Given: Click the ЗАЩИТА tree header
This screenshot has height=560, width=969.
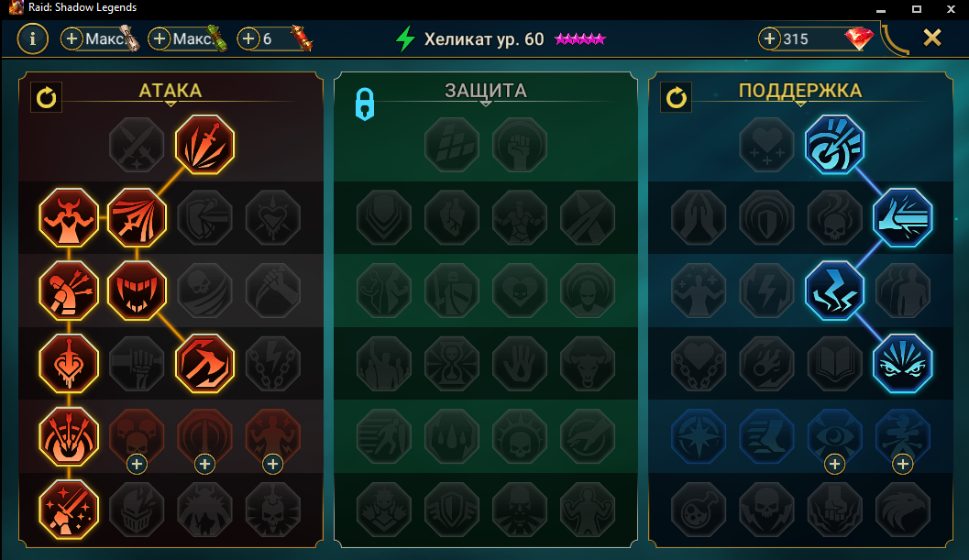Looking at the screenshot, I should coord(486,91).
